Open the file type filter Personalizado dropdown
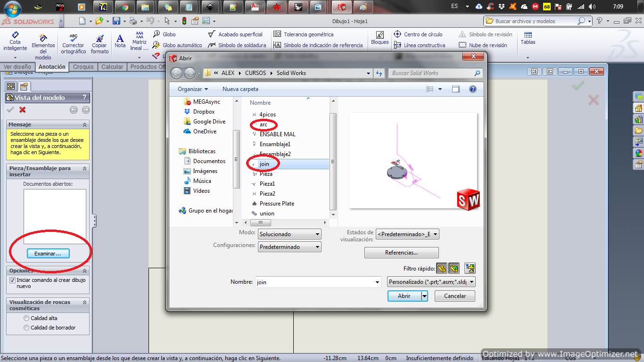 [x=431, y=282]
